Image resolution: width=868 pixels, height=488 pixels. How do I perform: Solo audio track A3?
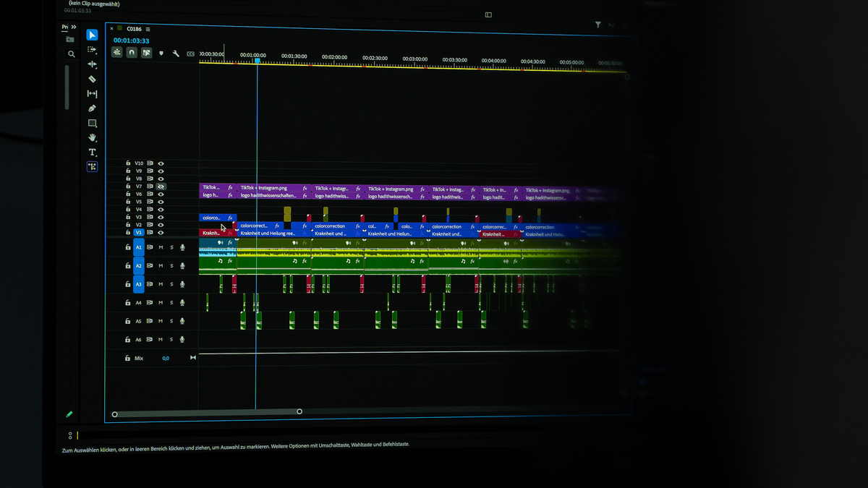pyautogui.click(x=171, y=283)
